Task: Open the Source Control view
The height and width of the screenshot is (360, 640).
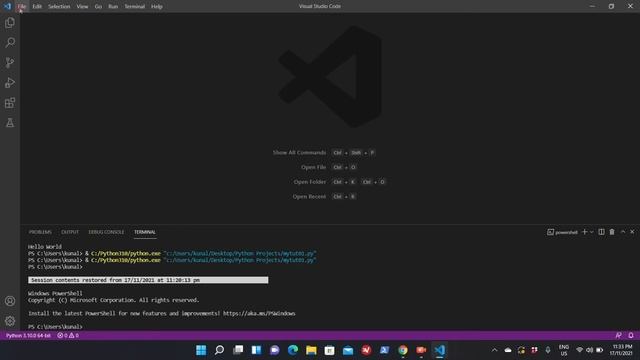Action: 10,62
